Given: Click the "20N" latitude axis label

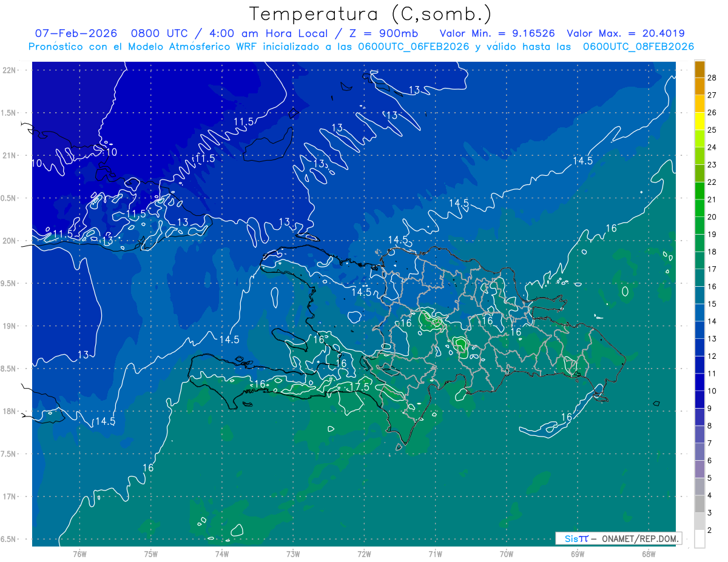Looking at the screenshot, I should 9,241.
